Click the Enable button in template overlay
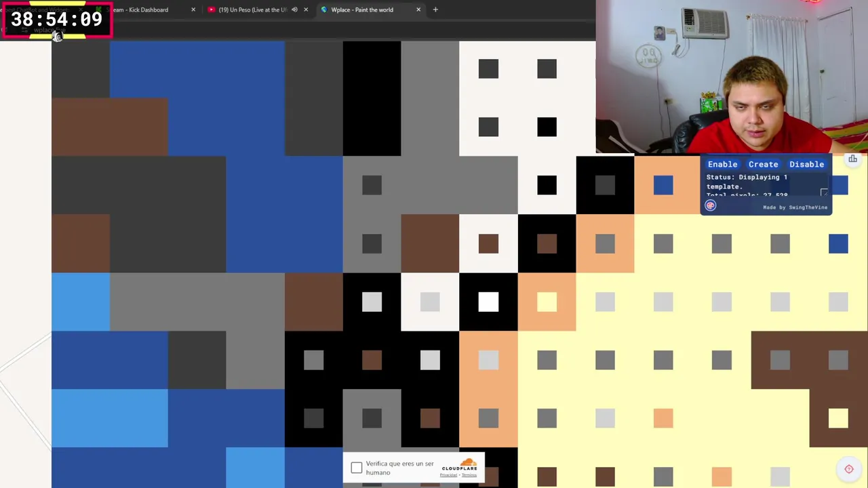Screen dimensions: 868x488 722,164
